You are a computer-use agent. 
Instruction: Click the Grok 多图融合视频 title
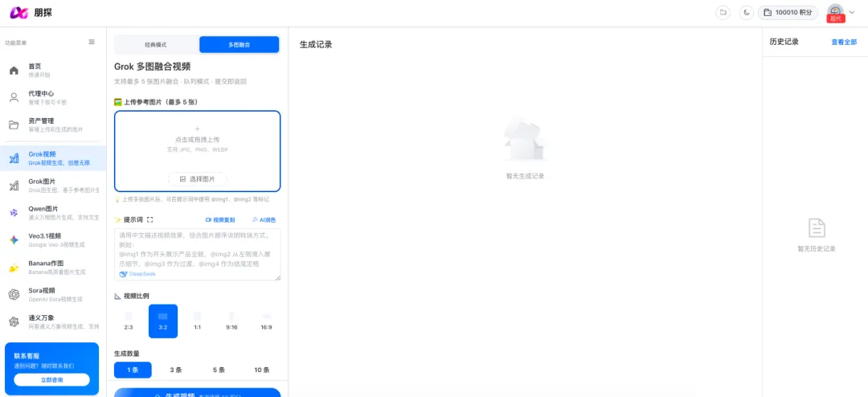[152, 67]
